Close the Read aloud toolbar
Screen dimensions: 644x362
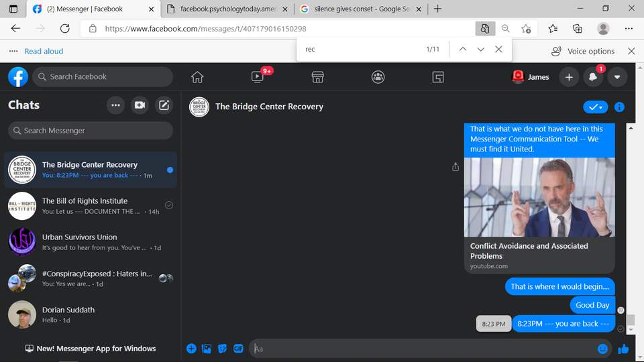point(632,52)
